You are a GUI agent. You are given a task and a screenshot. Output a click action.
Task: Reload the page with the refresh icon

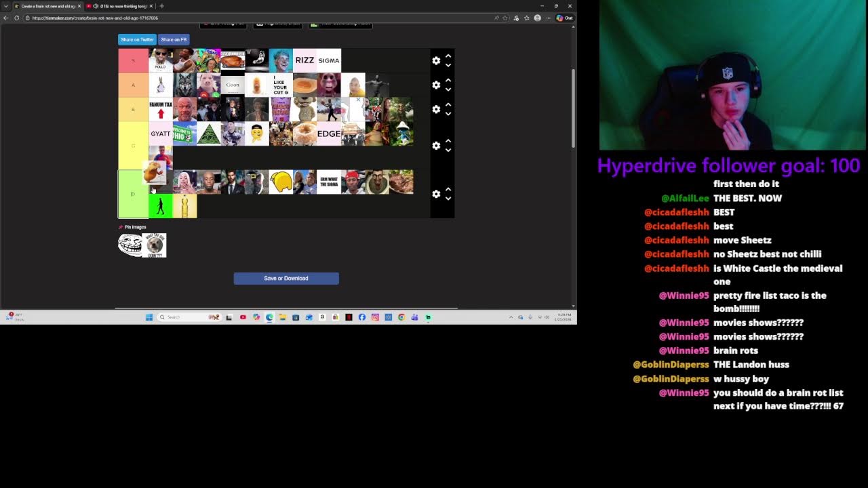click(16, 18)
